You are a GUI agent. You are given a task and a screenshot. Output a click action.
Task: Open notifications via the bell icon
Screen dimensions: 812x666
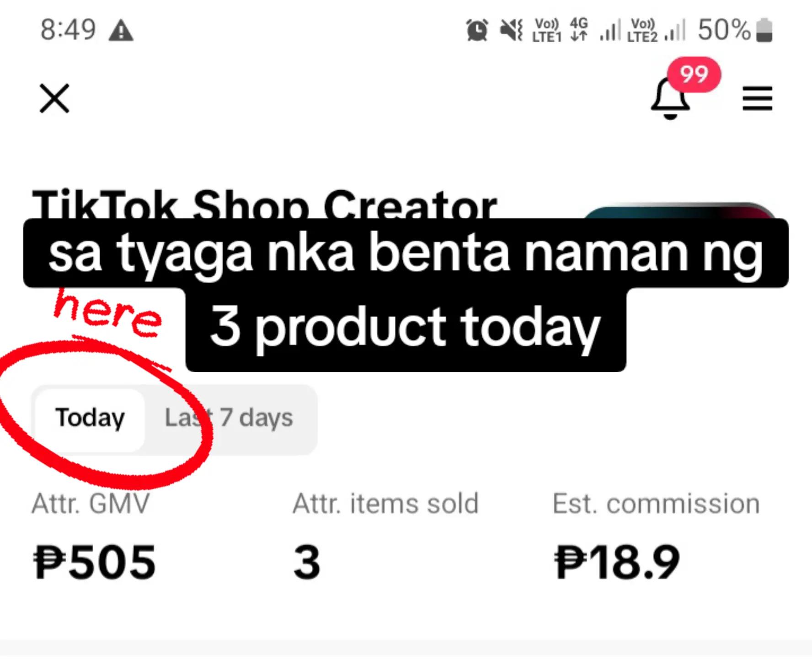pyautogui.click(x=670, y=98)
